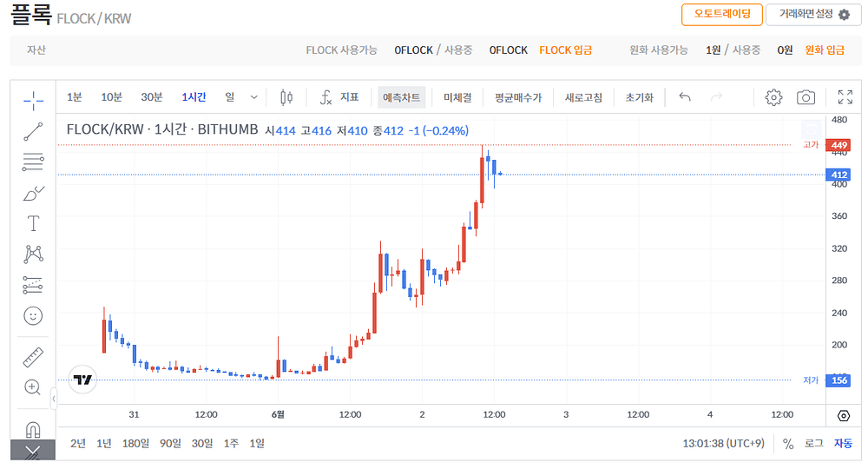Open the 오토트레이딩 button
868x469 pixels.
tap(722, 14)
